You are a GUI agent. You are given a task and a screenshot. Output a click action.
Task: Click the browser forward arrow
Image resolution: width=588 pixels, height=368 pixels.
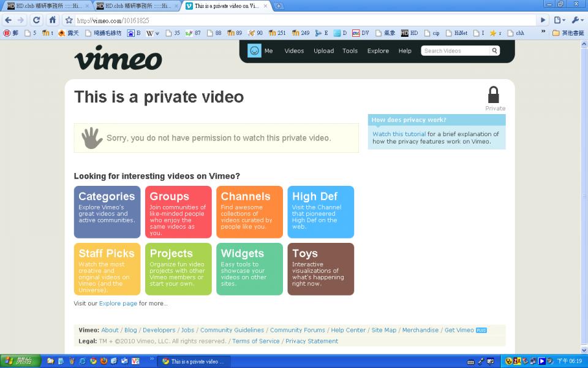click(21, 20)
